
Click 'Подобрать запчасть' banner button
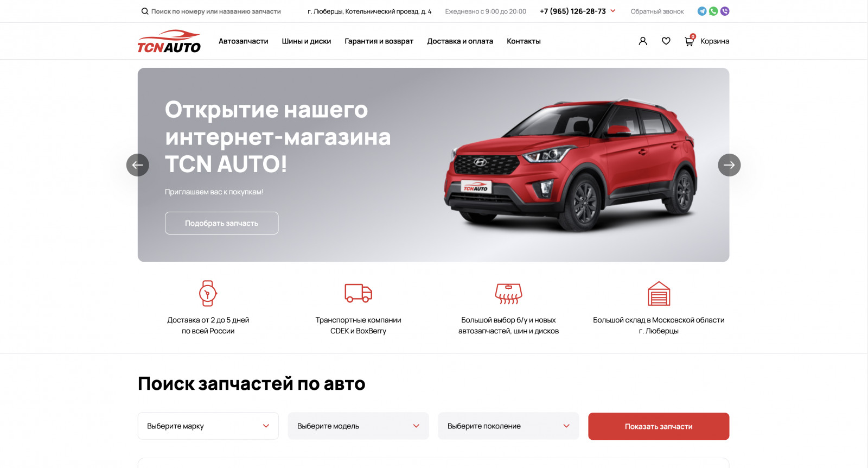click(222, 223)
